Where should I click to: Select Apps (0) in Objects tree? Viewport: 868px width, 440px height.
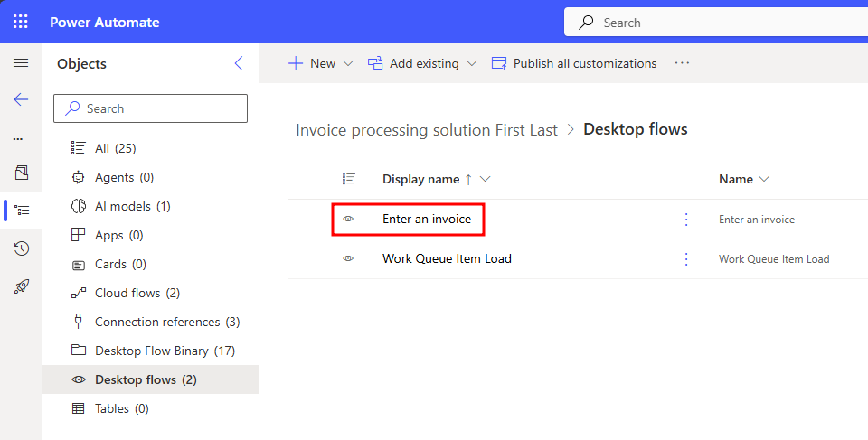click(151, 235)
